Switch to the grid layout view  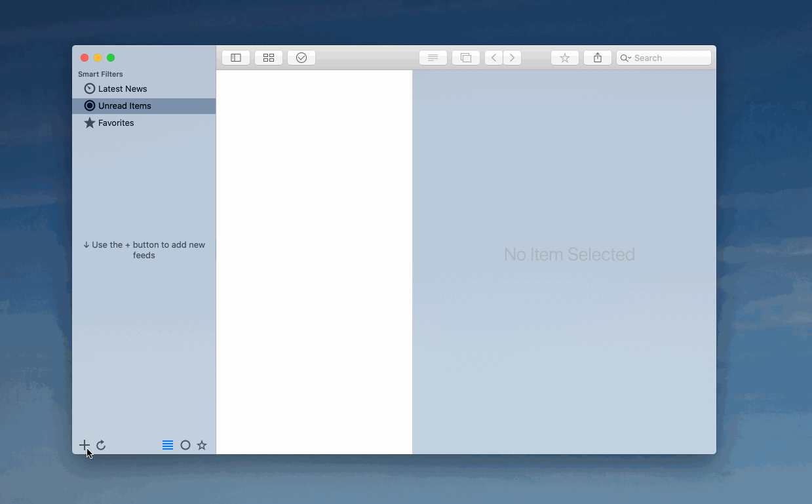(269, 58)
